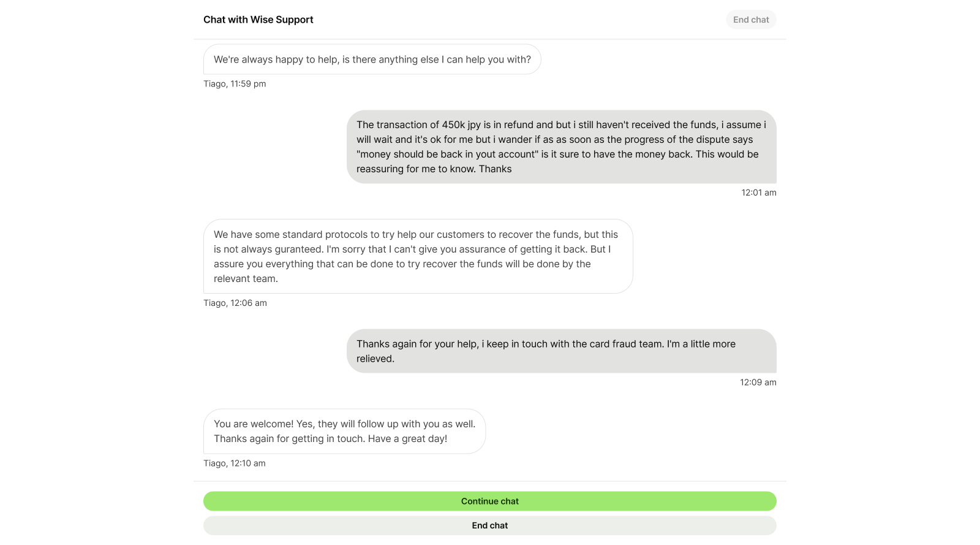Click the 450k jpy refund message bubble
Viewport: 980px width, 545px height.
coord(562,147)
